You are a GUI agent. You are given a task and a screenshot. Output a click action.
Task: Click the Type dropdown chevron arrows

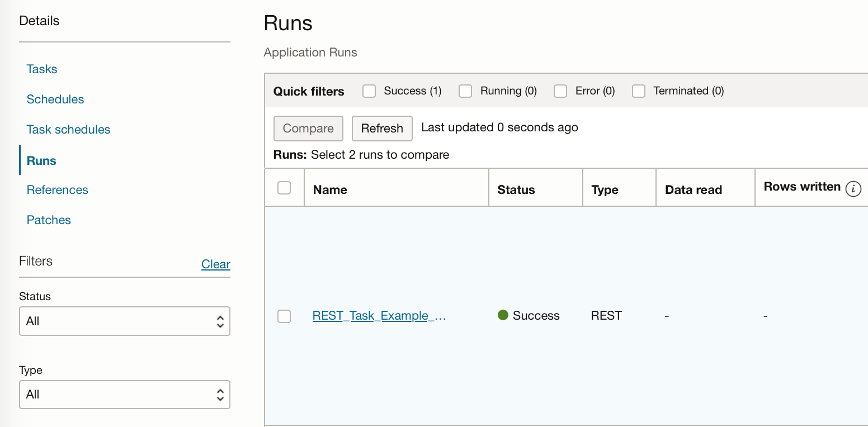[x=221, y=394]
